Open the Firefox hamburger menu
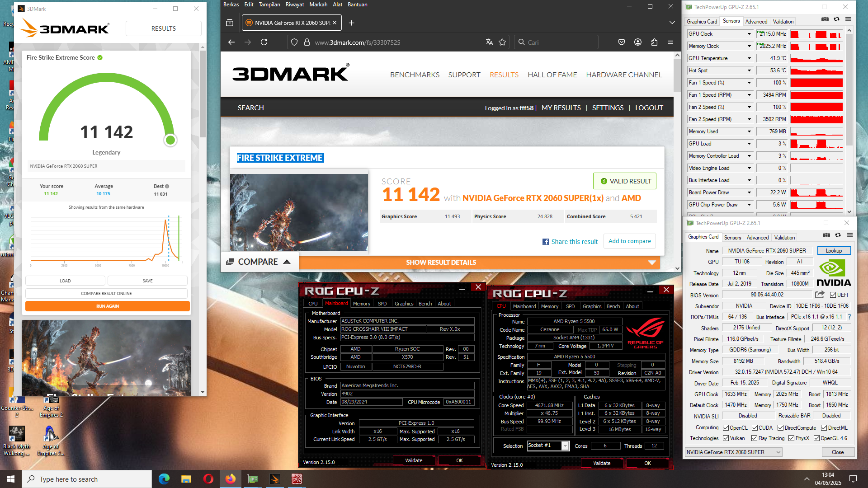The height and width of the screenshot is (488, 868). pos(670,42)
